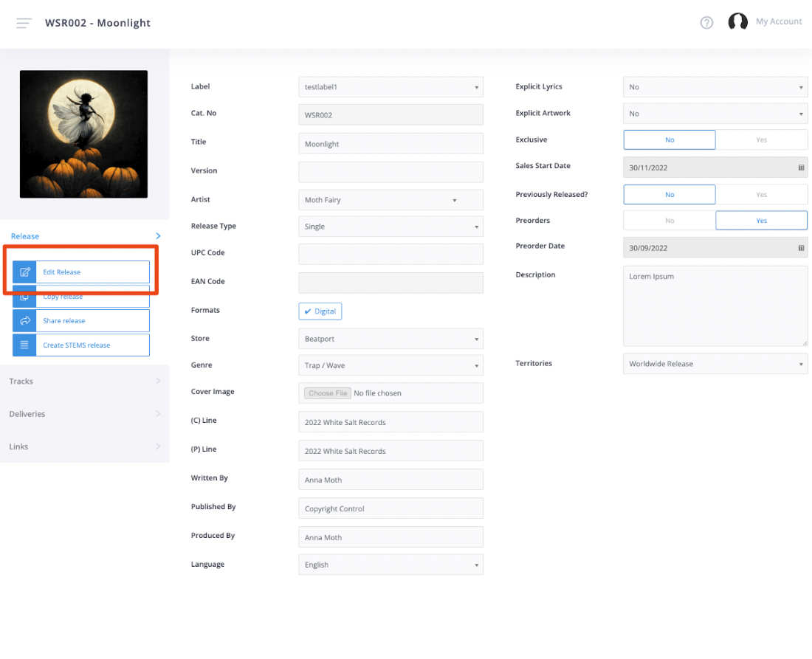
Task: Open the Genre dropdown showing Trap / Wave
Action: [x=391, y=365]
